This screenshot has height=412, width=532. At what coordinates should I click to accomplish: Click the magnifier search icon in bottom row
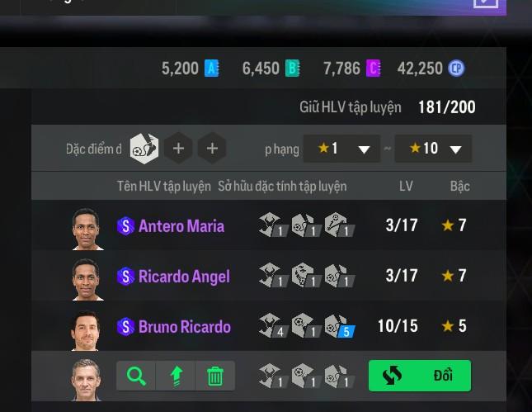coord(136,376)
